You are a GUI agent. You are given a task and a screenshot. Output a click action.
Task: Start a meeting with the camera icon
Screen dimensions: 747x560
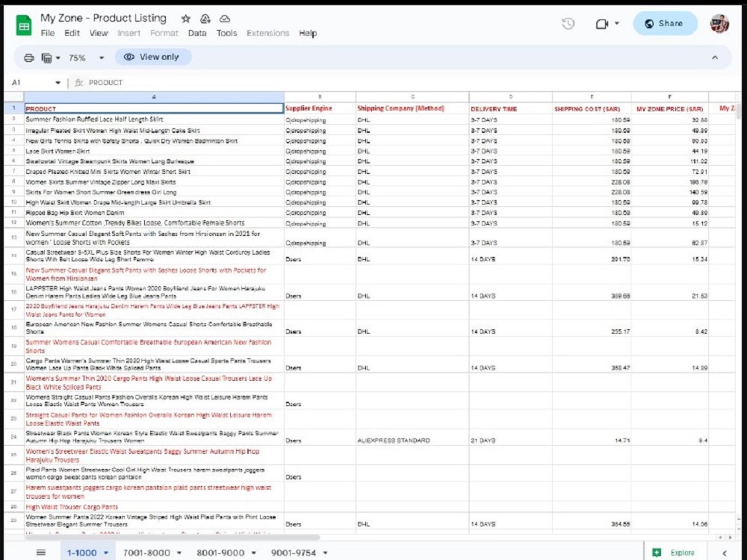pos(602,23)
